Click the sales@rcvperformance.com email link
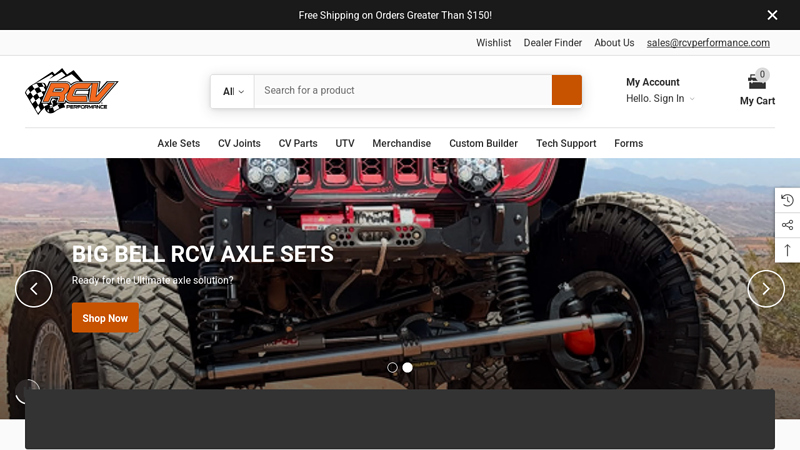The height and width of the screenshot is (450, 800). click(x=708, y=43)
